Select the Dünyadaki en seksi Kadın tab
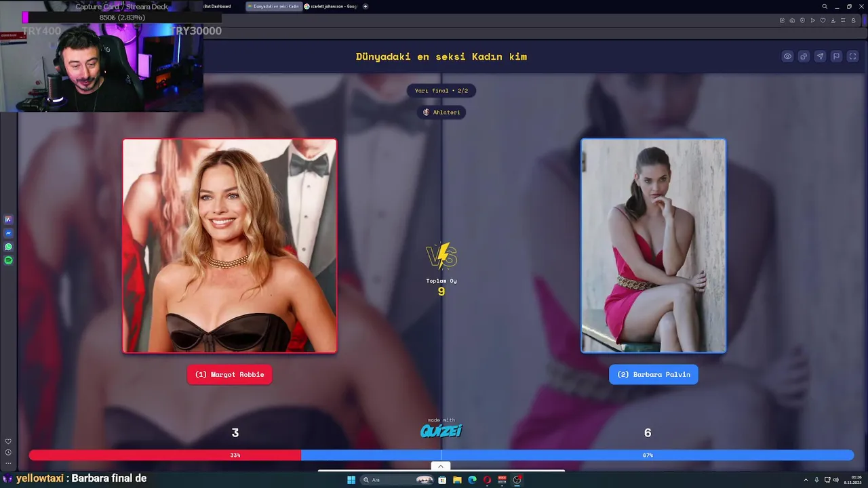The image size is (868, 488). (x=274, y=6)
